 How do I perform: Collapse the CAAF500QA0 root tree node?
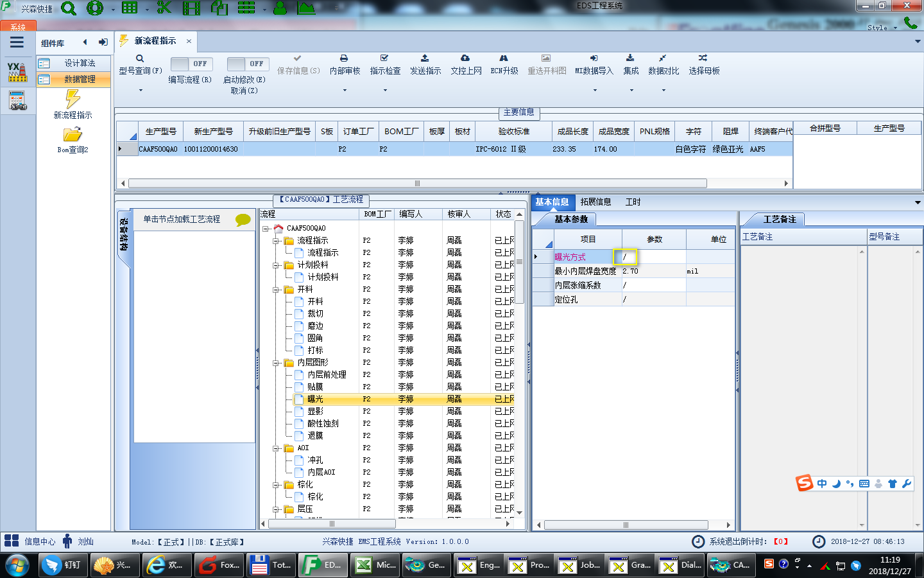pyautogui.click(x=266, y=228)
